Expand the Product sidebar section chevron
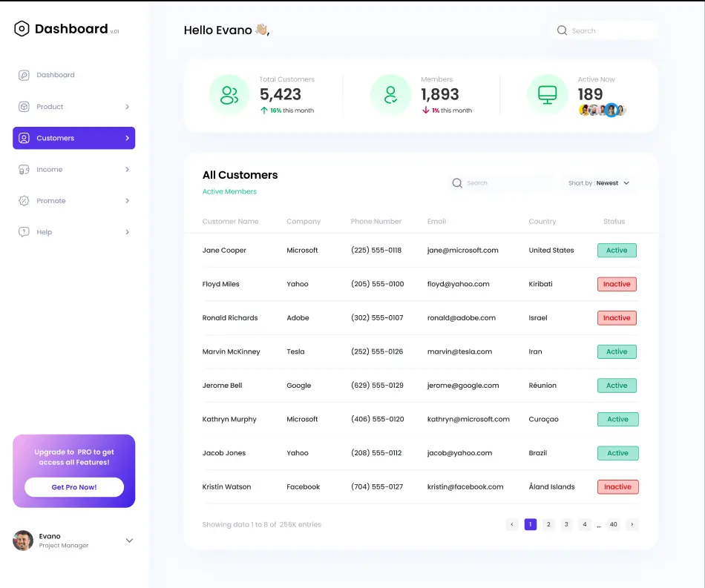The height and width of the screenshot is (588, 705). tap(126, 107)
